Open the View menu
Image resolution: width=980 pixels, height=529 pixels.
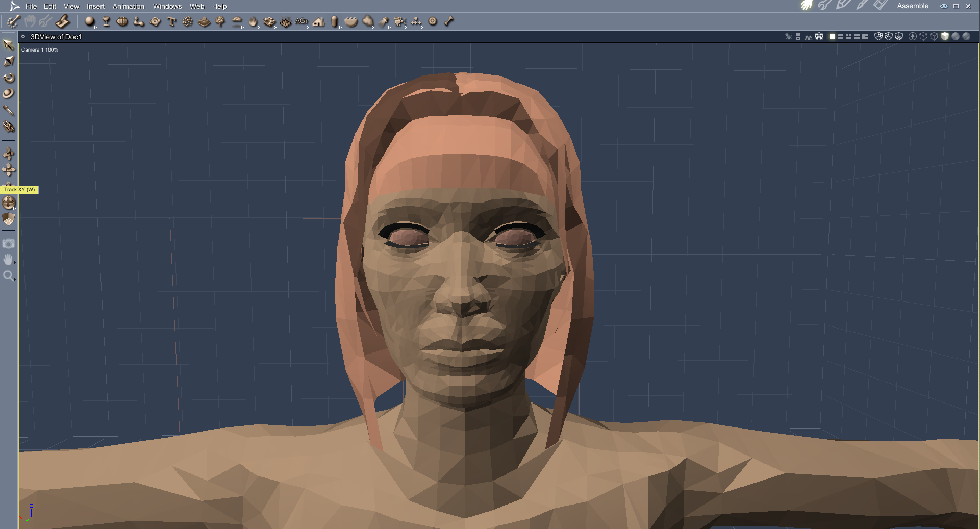point(71,6)
